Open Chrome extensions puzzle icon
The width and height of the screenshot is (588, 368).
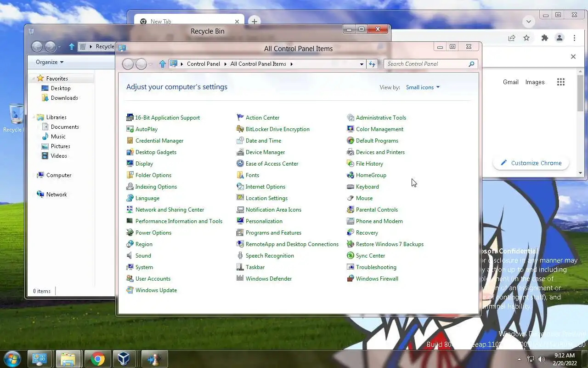pyautogui.click(x=545, y=38)
